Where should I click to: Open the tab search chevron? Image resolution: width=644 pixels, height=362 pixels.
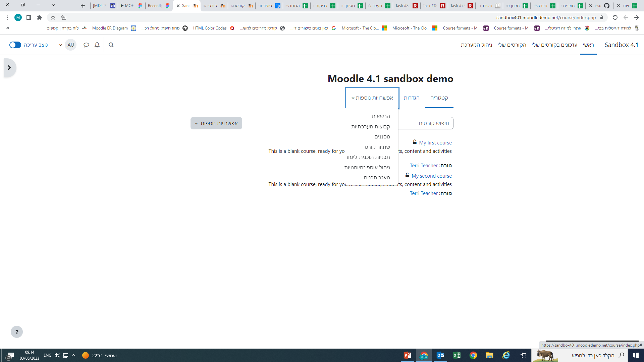coord(53,5)
